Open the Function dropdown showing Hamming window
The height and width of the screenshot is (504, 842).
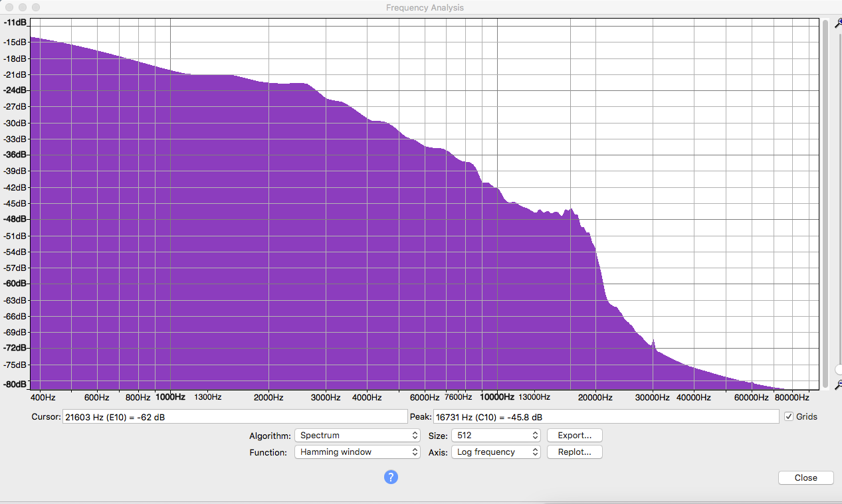[x=358, y=452]
